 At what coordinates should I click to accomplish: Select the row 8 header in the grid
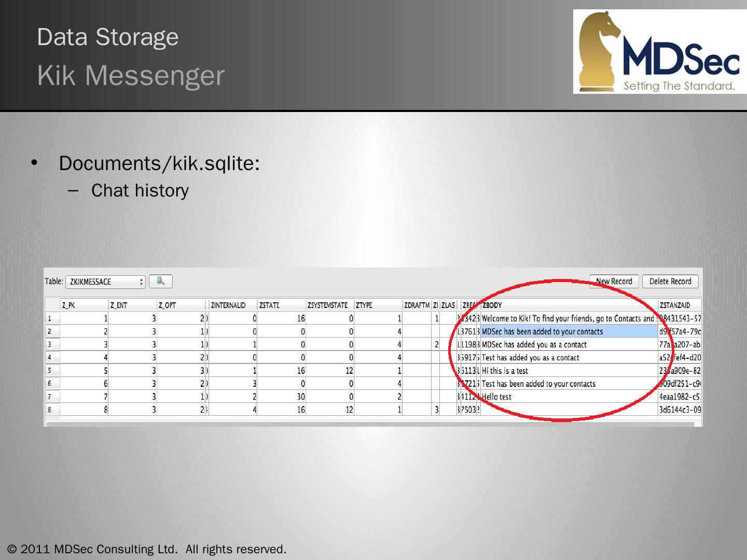click(x=52, y=410)
